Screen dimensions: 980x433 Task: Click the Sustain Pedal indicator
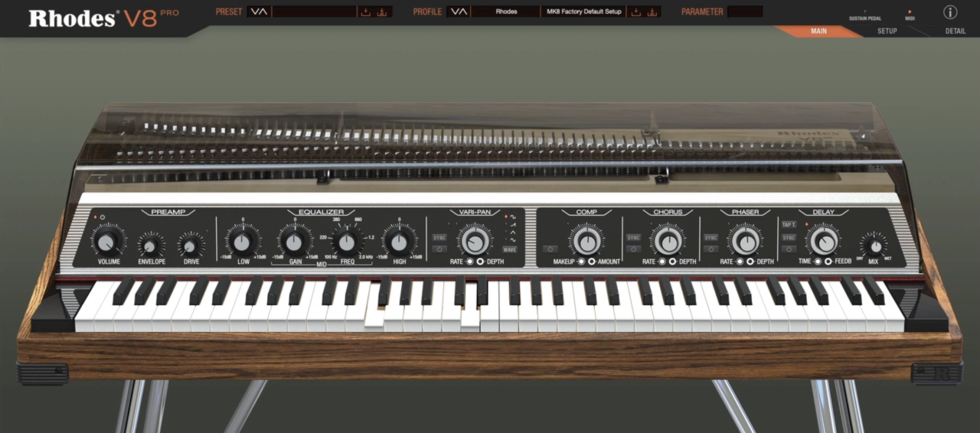(x=864, y=12)
